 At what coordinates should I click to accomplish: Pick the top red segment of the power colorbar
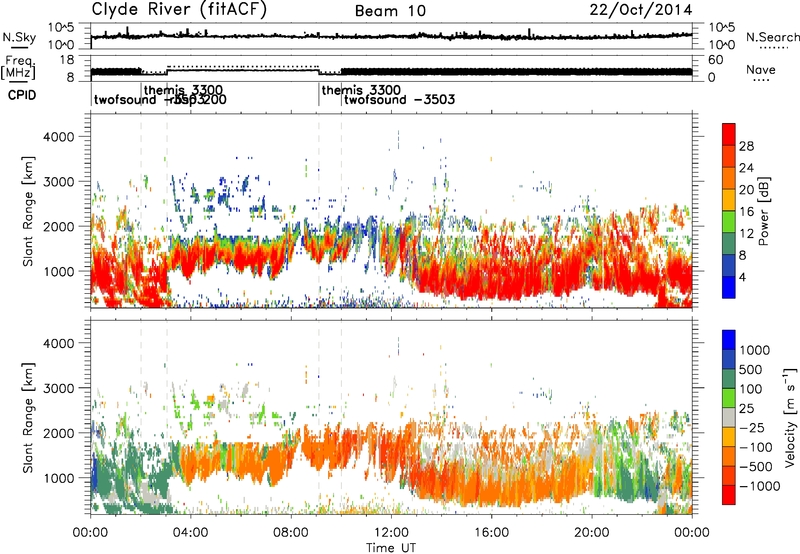point(729,134)
